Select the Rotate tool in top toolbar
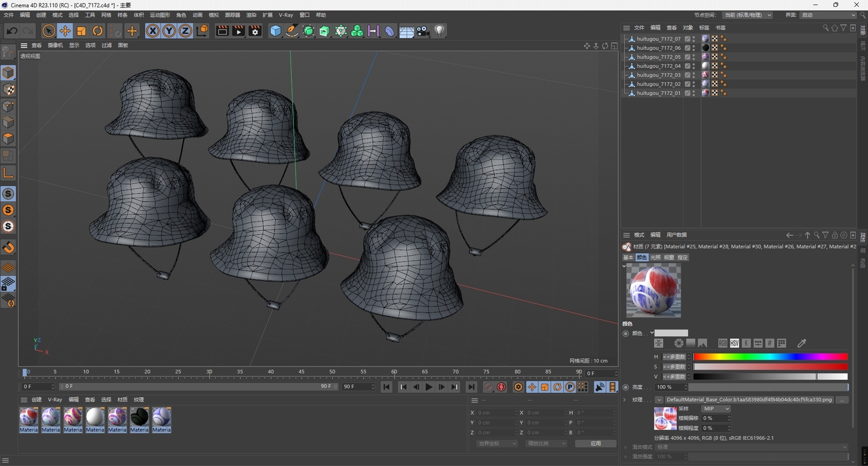Image resolution: width=868 pixels, height=466 pixels. pos(97,31)
